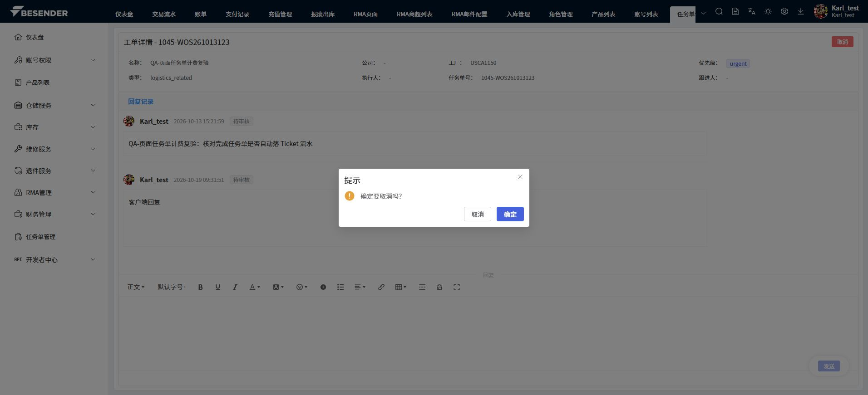Open the insert table dropdown
The height and width of the screenshot is (395, 868).
tap(400, 287)
